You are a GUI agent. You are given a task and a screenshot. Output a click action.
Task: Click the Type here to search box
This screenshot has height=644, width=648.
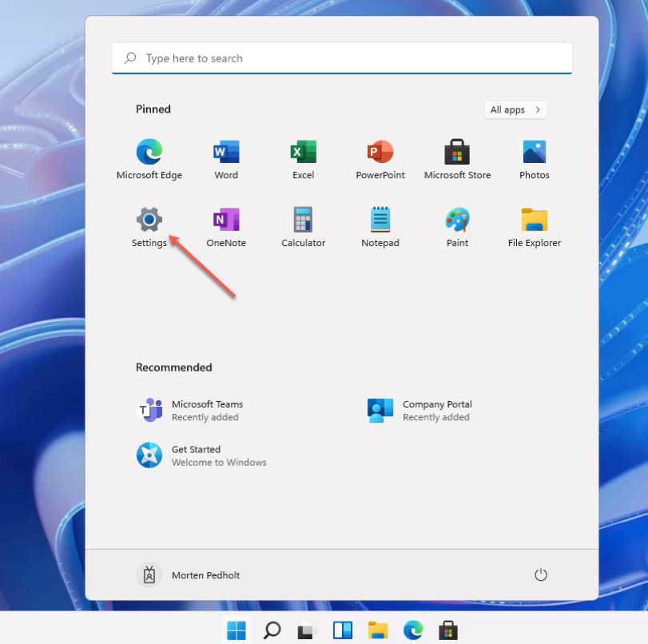point(342,58)
